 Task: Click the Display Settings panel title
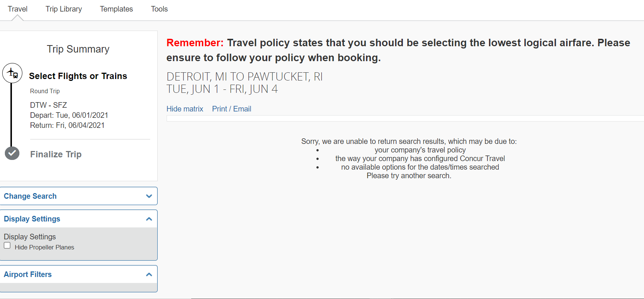(32, 219)
